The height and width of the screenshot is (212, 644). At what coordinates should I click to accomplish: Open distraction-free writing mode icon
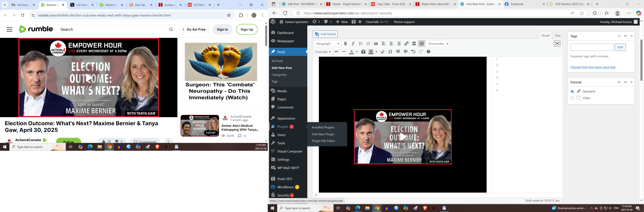pyautogui.click(x=557, y=44)
